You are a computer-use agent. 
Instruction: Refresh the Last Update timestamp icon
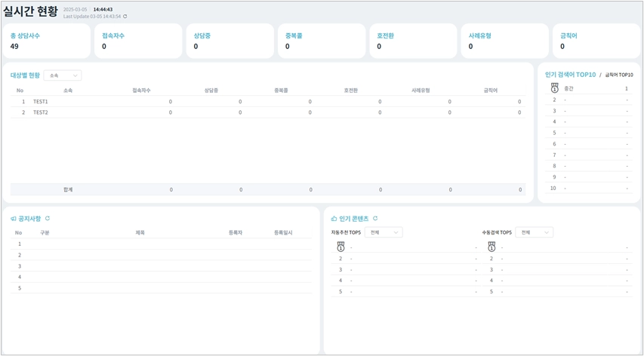click(x=125, y=17)
